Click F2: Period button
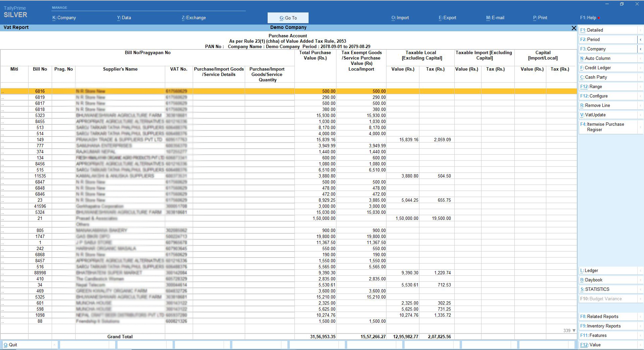Image resolution: width=644 pixels, height=350 pixels. tap(608, 39)
